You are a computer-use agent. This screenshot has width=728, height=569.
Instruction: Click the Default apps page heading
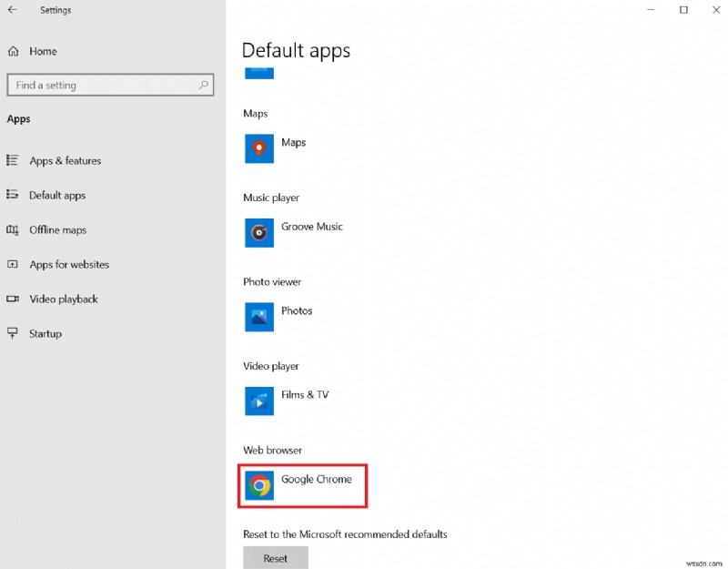coord(297,50)
